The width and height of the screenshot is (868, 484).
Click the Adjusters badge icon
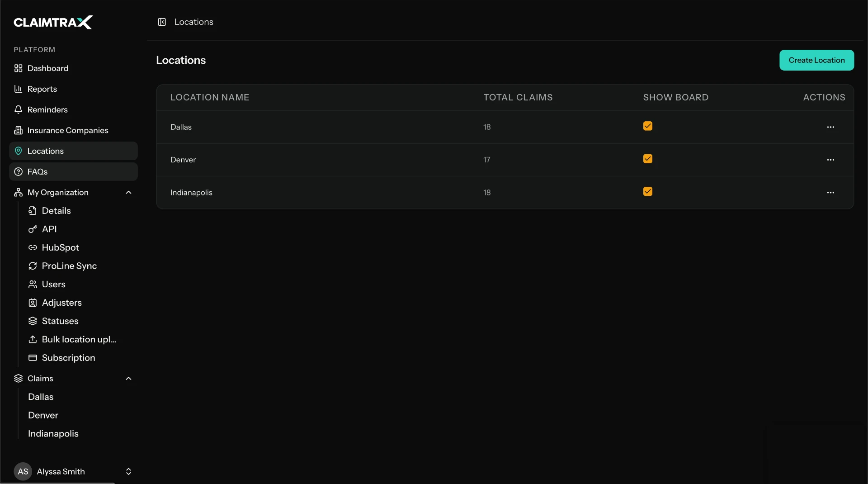[33, 303]
